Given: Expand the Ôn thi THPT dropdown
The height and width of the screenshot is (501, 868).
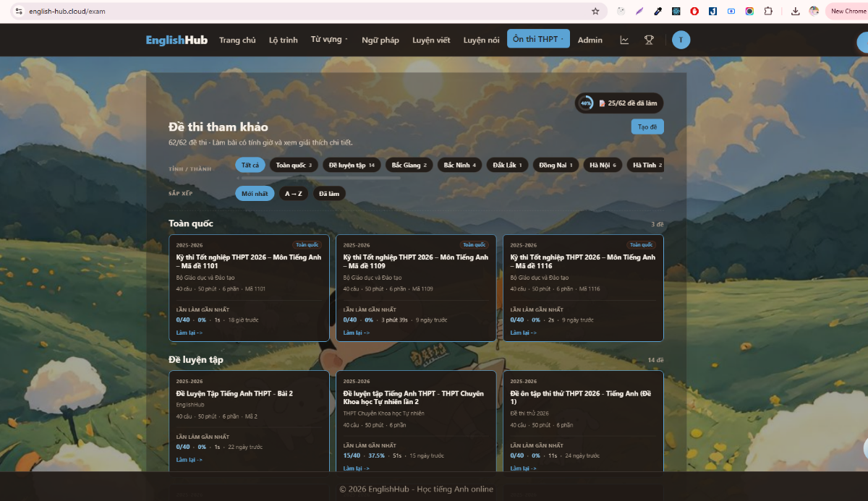Looking at the screenshot, I should pyautogui.click(x=538, y=39).
